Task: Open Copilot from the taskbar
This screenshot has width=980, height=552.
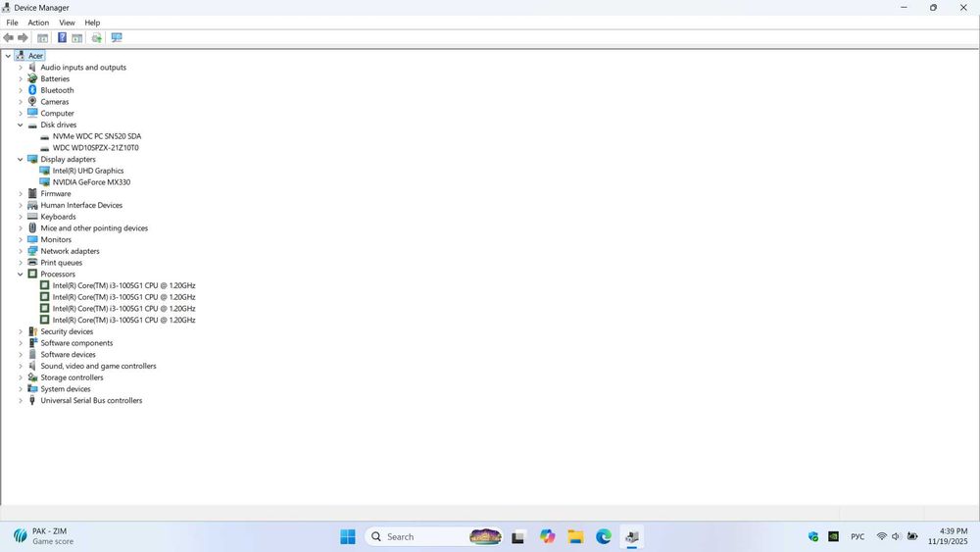Action: (548, 536)
